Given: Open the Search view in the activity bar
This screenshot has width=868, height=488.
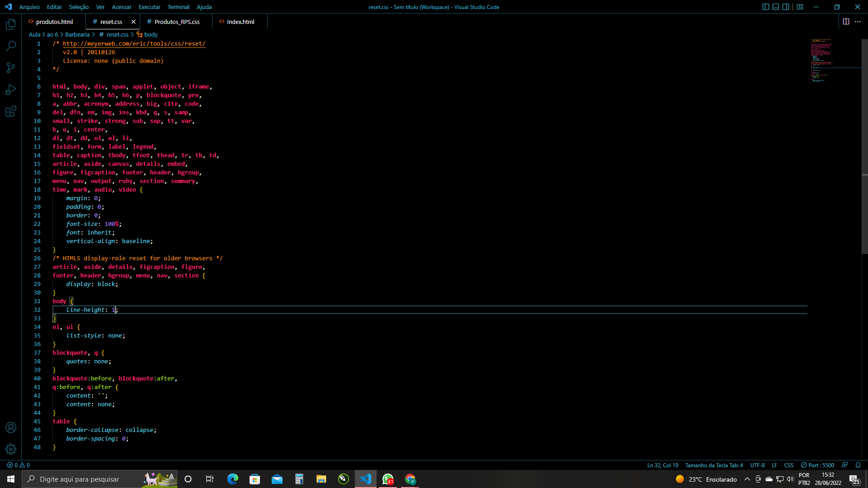Looking at the screenshot, I should pyautogui.click(x=11, y=46).
